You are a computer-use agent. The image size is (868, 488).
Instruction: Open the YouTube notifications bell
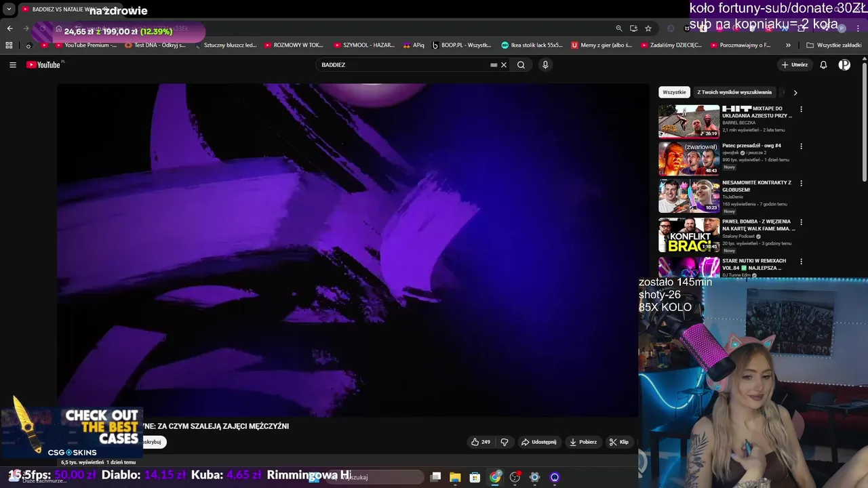(x=823, y=65)
